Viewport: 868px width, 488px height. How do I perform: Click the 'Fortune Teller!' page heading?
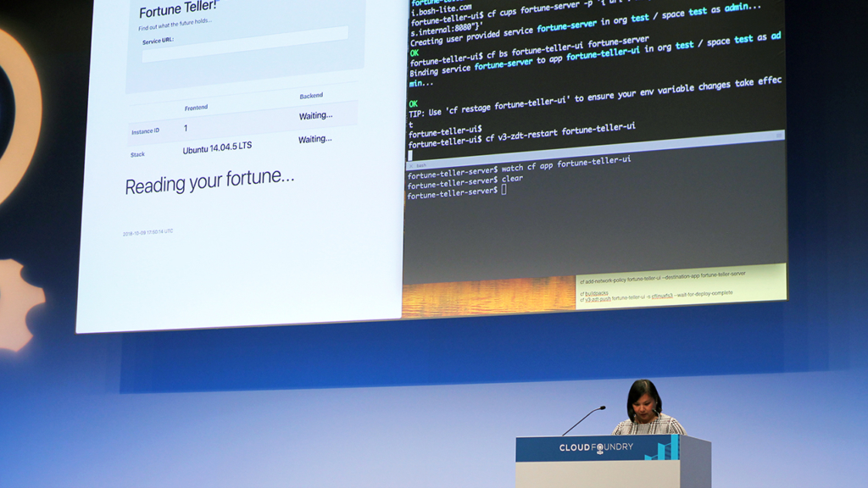coord(179,8)
